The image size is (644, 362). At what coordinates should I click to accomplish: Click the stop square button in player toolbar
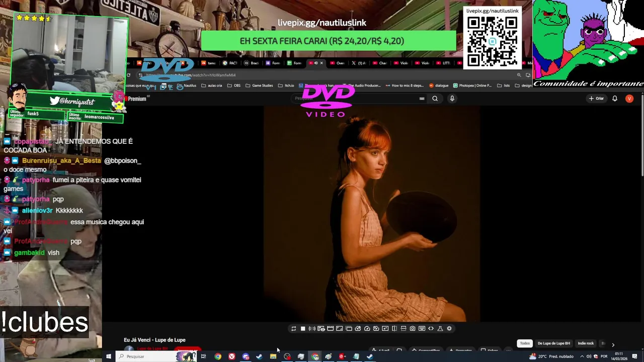tap(303, 328)
